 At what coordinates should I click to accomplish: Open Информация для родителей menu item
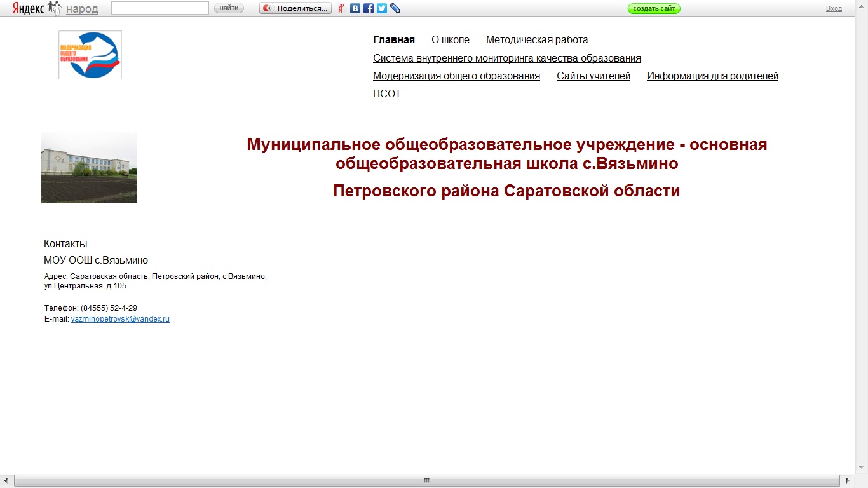(x=712, y=76)
